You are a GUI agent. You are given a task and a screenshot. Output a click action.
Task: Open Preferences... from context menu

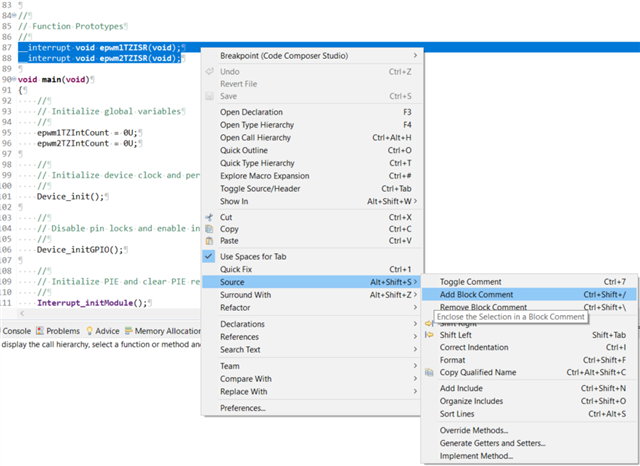click(243, 408)
